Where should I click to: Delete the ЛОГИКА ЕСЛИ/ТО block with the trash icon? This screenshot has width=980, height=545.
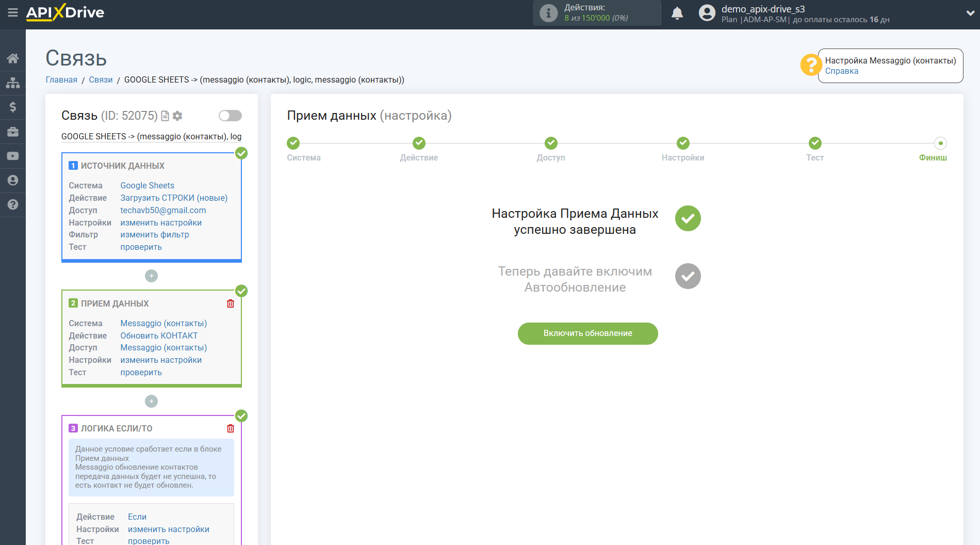pos(231,428)
